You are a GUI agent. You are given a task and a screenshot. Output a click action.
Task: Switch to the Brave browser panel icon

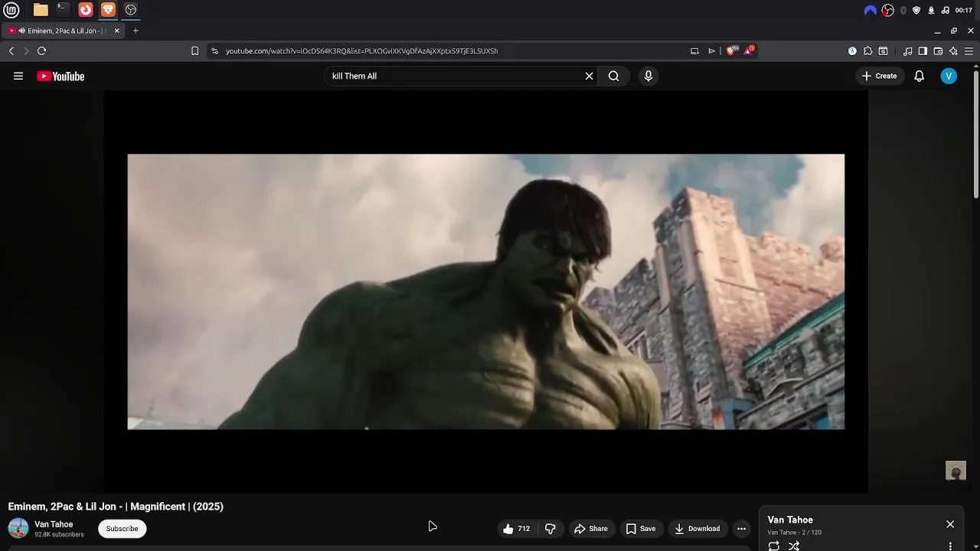click(x=108, y=10)
